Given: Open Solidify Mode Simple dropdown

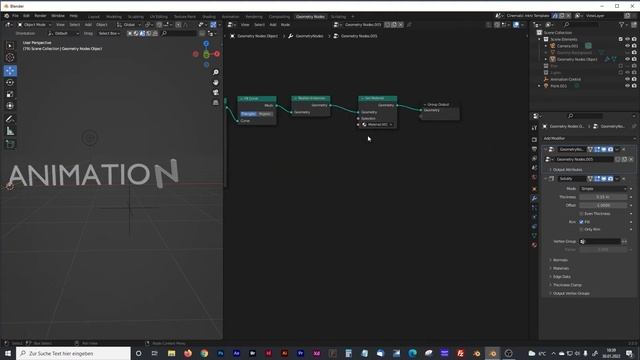Looking at the screenshot, I should [x=603, y=189].
